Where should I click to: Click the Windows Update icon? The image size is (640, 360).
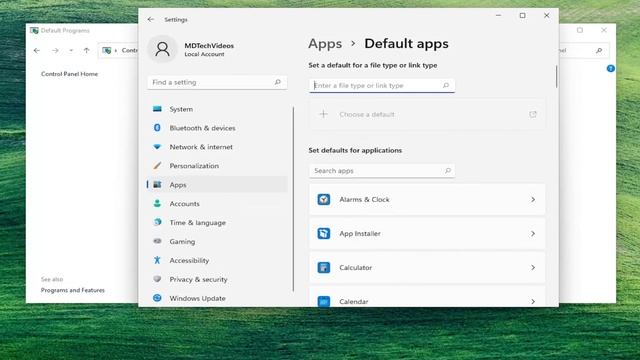click(x=157, y=298)
